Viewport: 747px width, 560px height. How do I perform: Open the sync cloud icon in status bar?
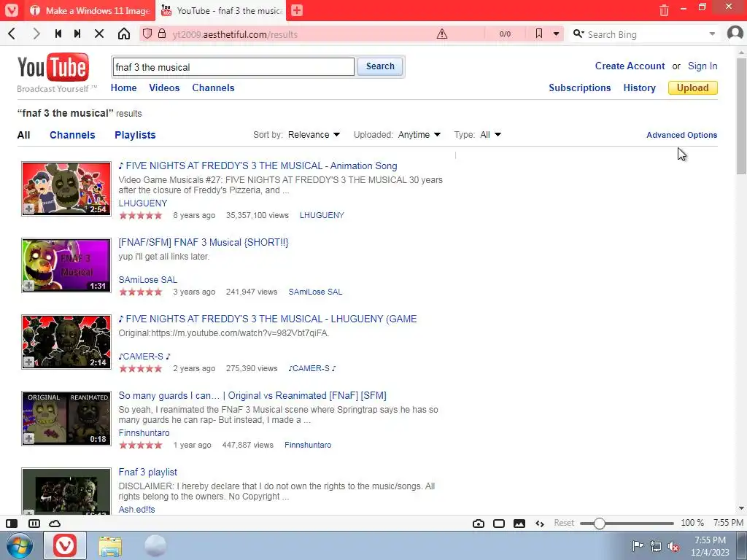(55, 524)
